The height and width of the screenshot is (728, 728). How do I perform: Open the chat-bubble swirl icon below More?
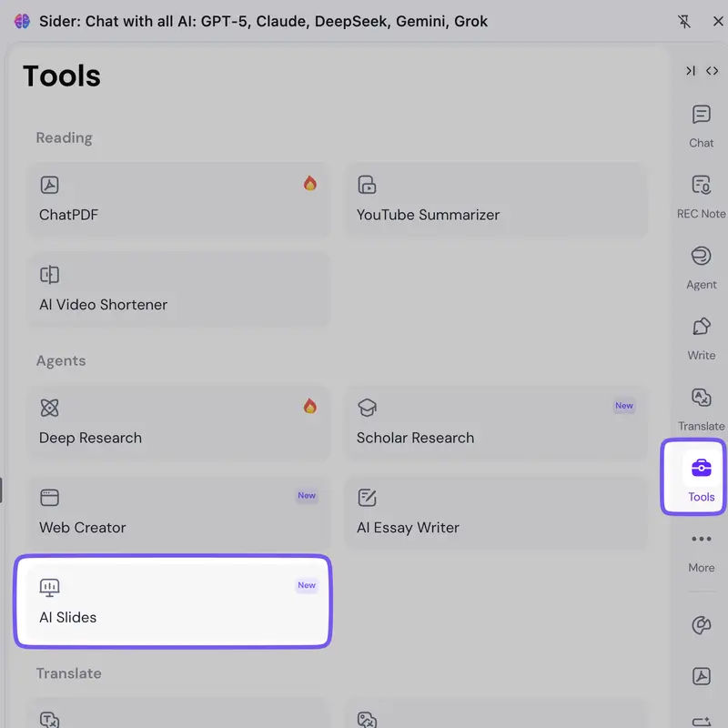tap(701, 625)
